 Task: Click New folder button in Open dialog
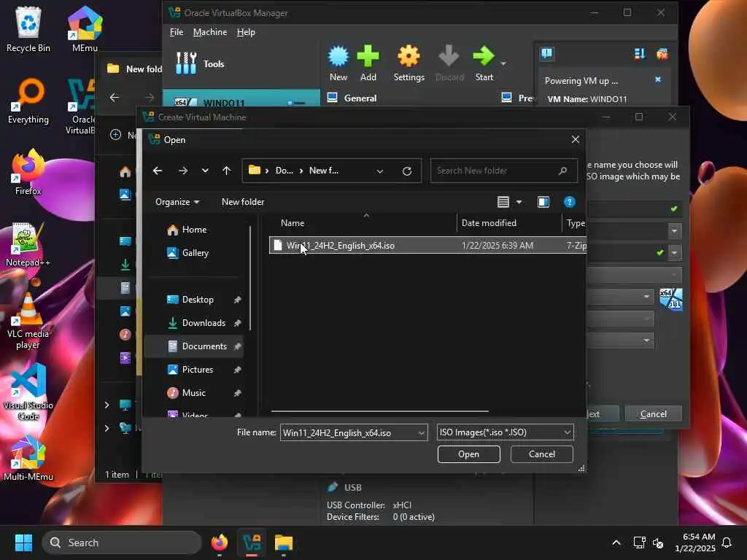(x=242, y=202)
